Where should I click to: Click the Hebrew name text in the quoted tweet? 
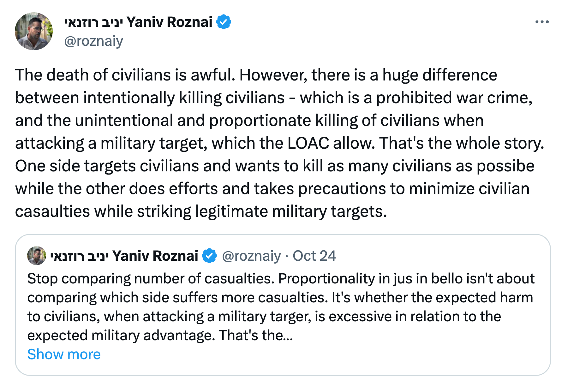[80, 256]
